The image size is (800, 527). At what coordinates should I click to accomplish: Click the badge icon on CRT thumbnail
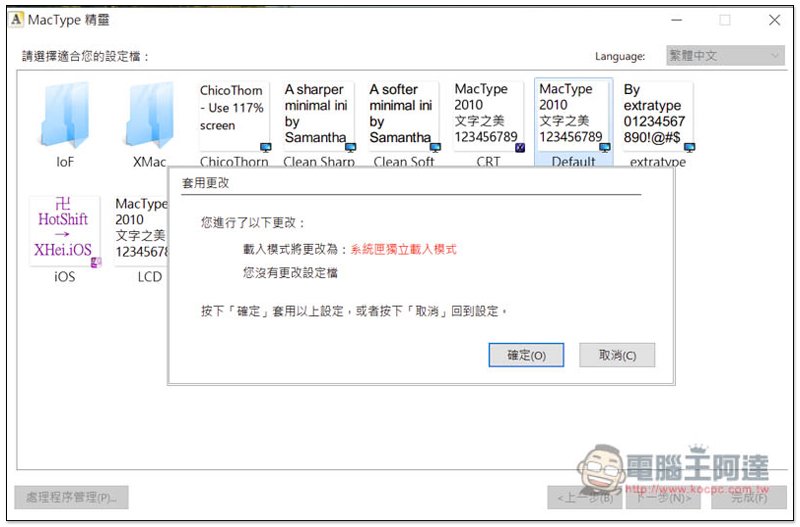[520, 147]
